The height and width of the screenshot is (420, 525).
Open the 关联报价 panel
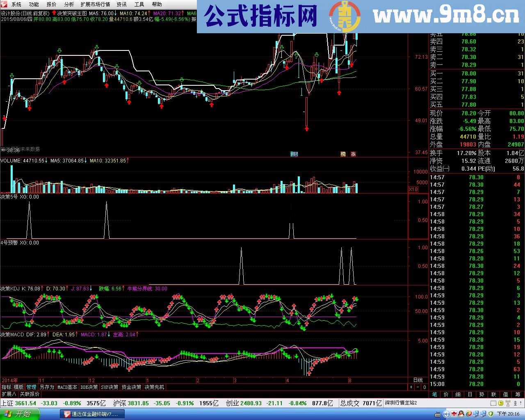coord(30,394)
